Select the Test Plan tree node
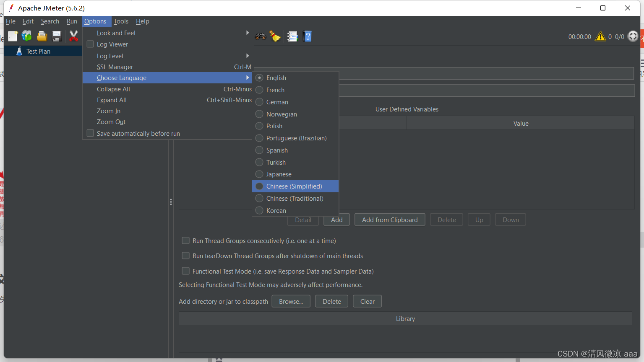 38,51
